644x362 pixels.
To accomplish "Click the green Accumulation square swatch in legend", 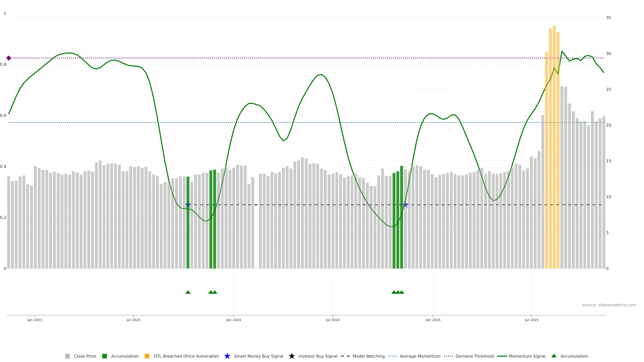I will tap(104, 356).
